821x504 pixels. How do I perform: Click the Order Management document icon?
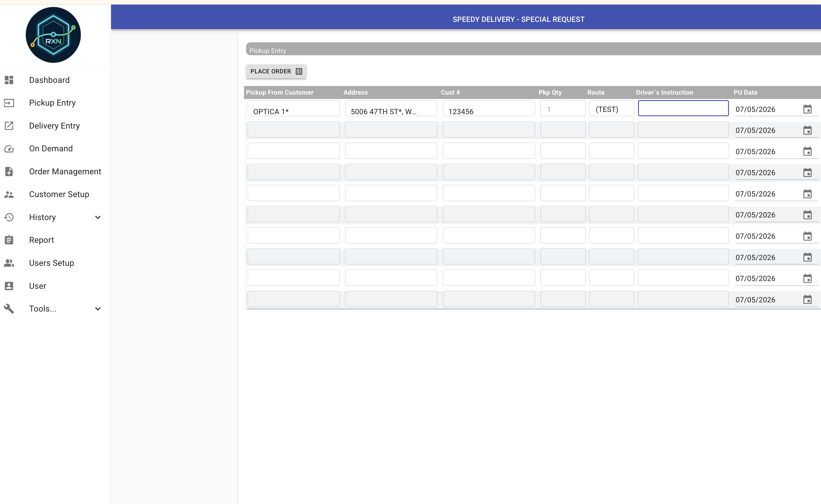tap(9, 171)
